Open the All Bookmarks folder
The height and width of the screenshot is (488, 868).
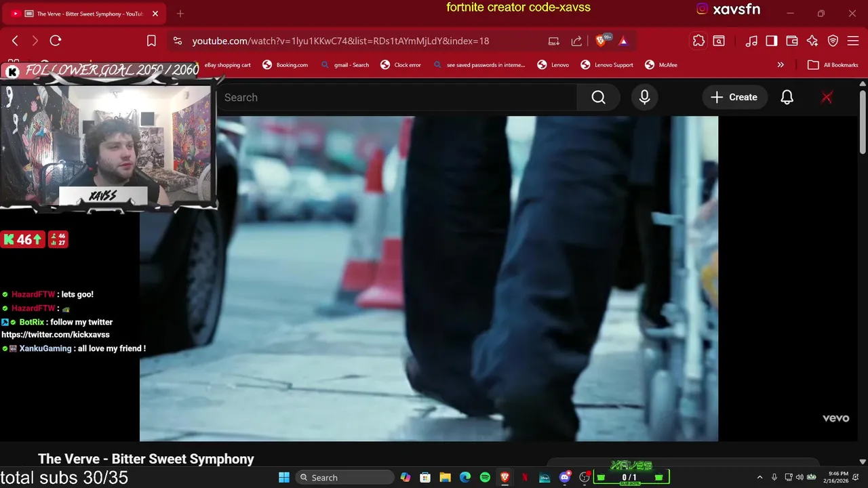pyautogui.click(x=833, y=65)
